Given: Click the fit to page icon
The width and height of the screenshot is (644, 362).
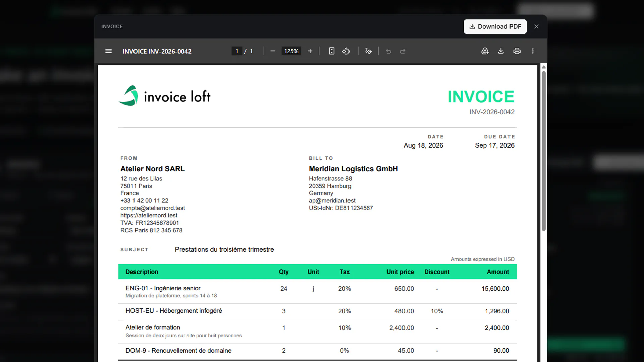Looking at the screenshot, I should click(331, 51).
